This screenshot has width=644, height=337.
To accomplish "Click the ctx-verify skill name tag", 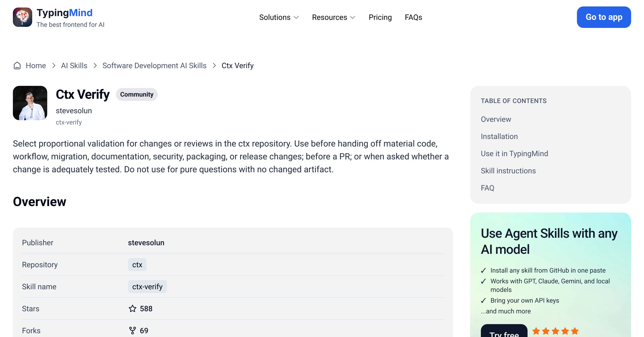I will point(147,287).
